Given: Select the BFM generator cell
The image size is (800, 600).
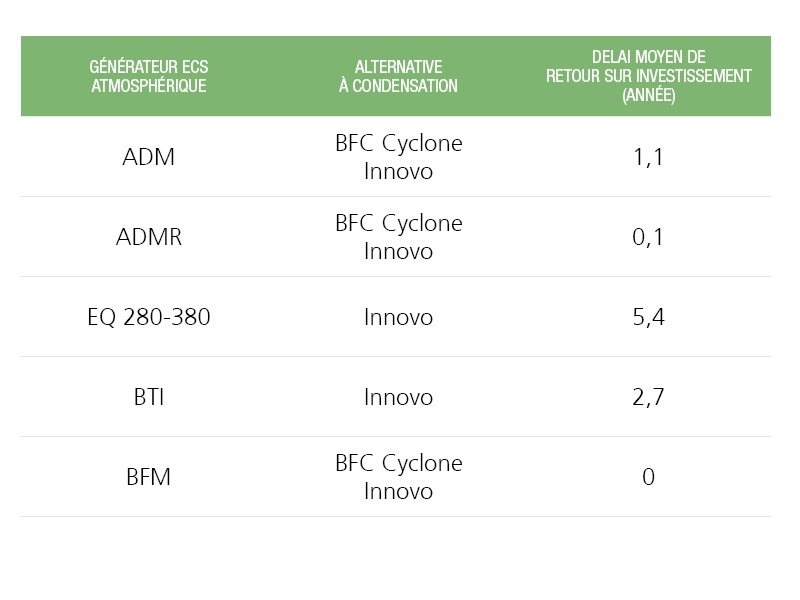Looking at the screenshot, I should pyautogui.click(x=148, y=477).
